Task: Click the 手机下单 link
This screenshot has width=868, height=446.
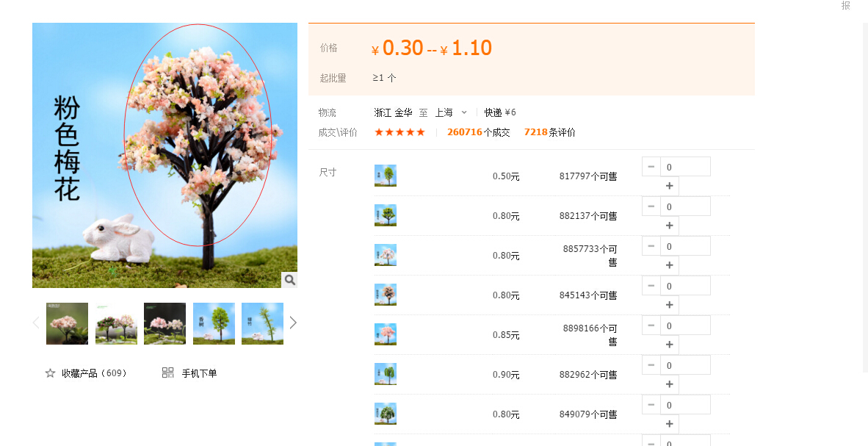Action: [199, 373]
